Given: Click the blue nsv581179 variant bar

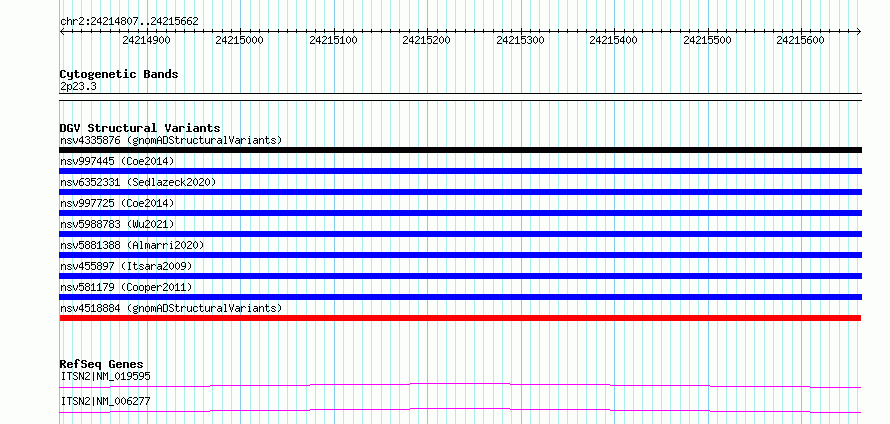Looking at the screenshot, I should point(460,297).
